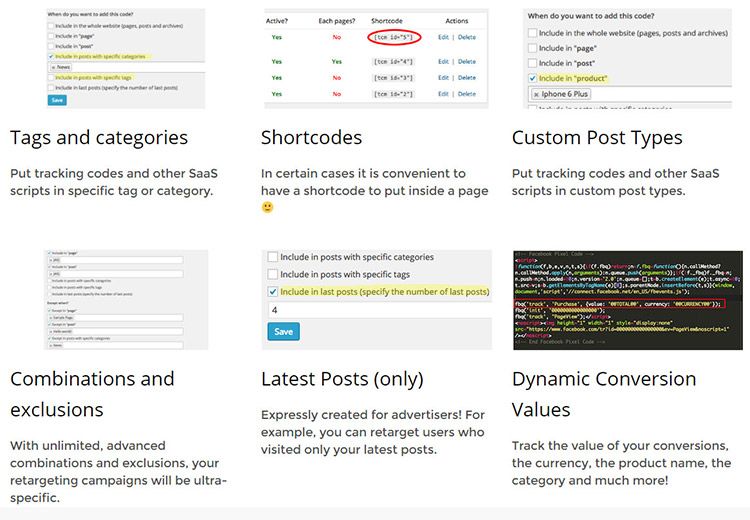Click Edit for shortcode tcm id="4"
Screen dimensions: 750x520
point(443,61)
